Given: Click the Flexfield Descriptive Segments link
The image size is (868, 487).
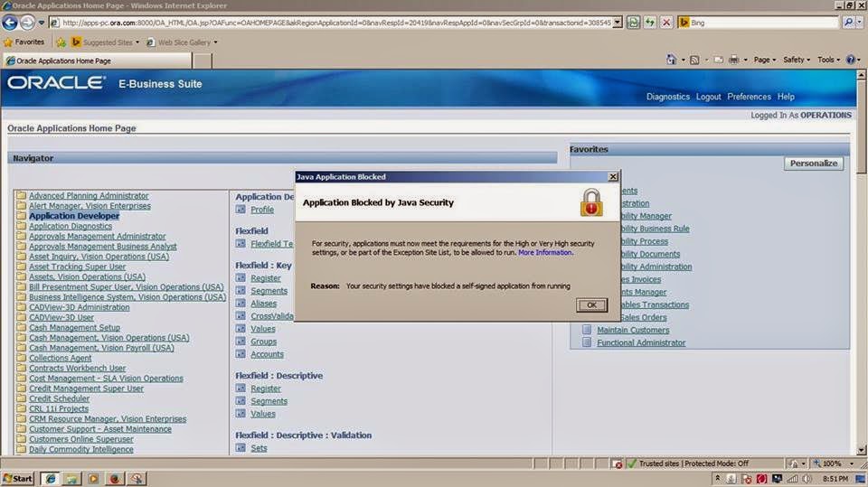Looking at the screenshot, I should coord(269,401).
